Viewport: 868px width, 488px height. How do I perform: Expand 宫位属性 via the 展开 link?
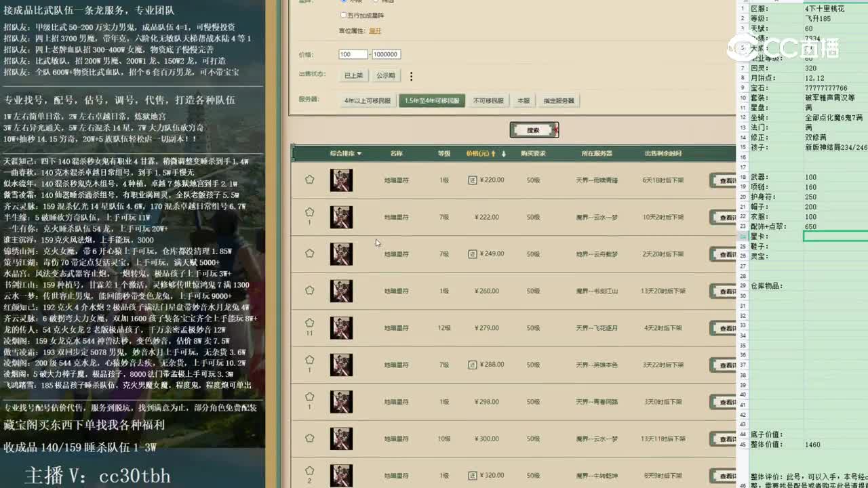coord(374,30)
